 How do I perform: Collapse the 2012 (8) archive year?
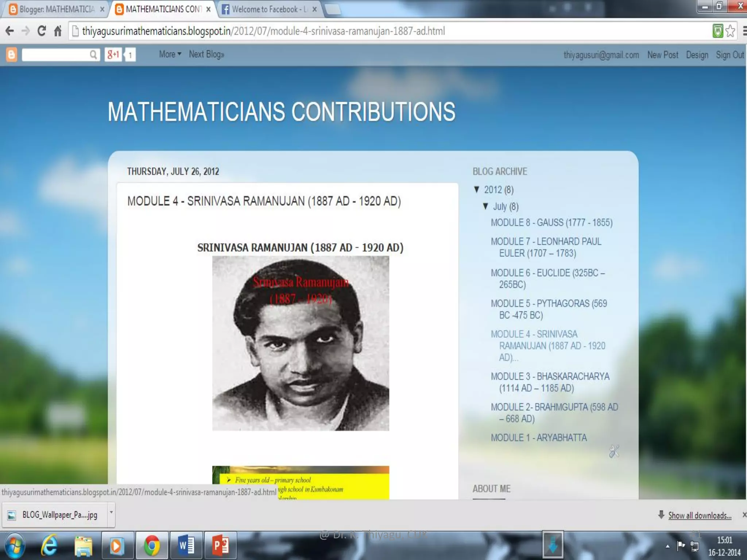click(476, 189)
